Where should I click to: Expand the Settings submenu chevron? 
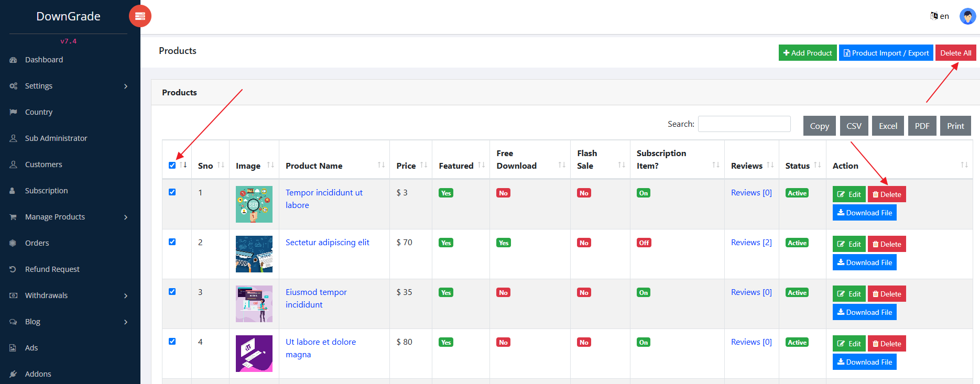126,86
